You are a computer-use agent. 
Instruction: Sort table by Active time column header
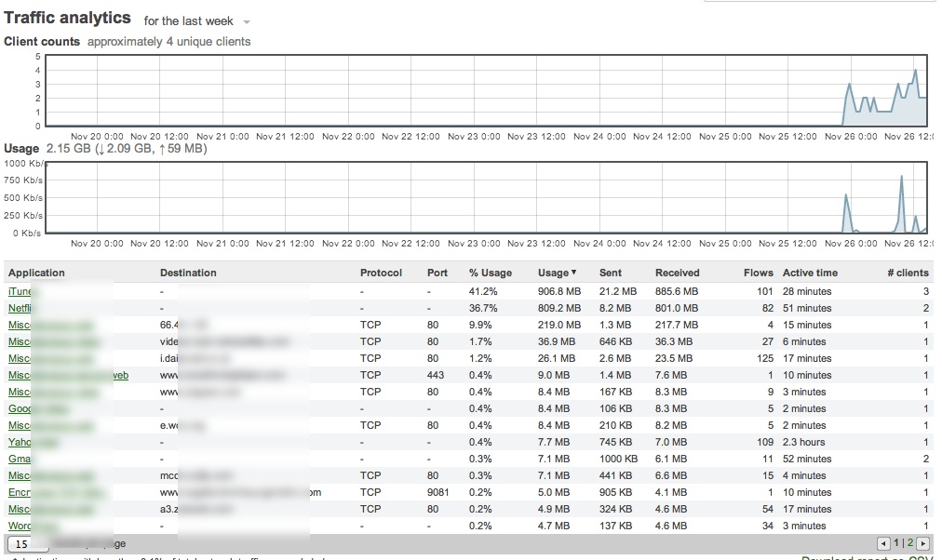[x=810, y=273]
